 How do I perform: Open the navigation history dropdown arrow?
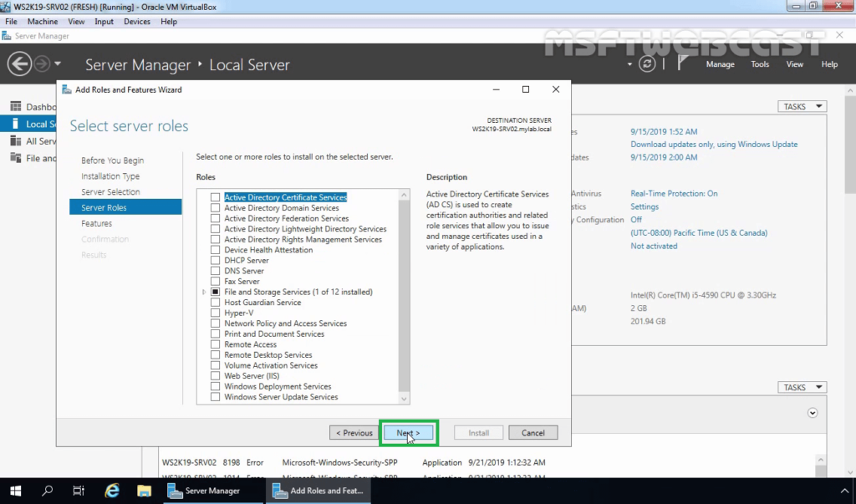(58, 64)
